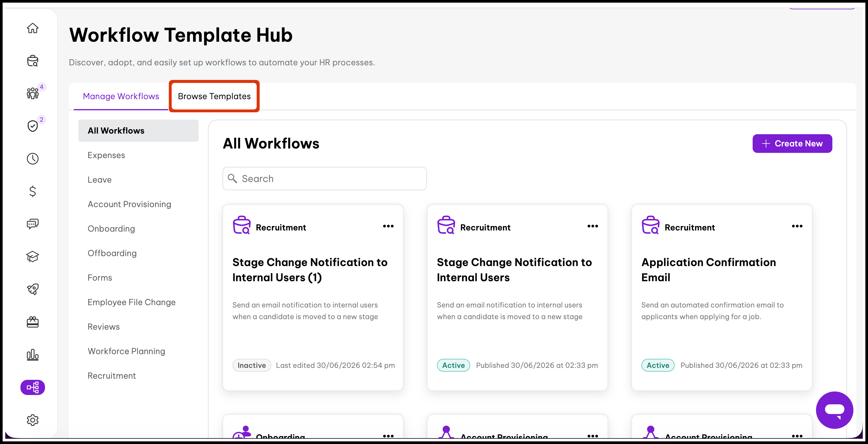The width and height of the screenshot is (868, 444).
Task: Open the dollar sign payroll icon
Action: pyautogui.click(x=32, y=191)
